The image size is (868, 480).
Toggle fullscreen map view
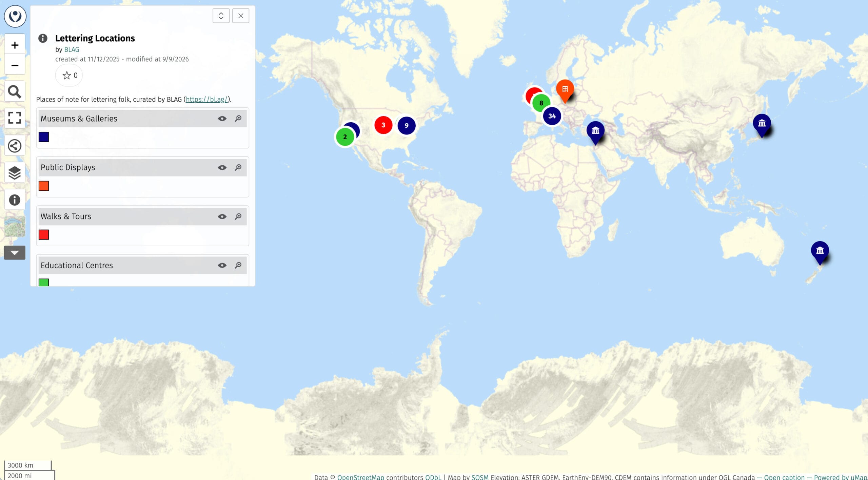click(15, 118)
